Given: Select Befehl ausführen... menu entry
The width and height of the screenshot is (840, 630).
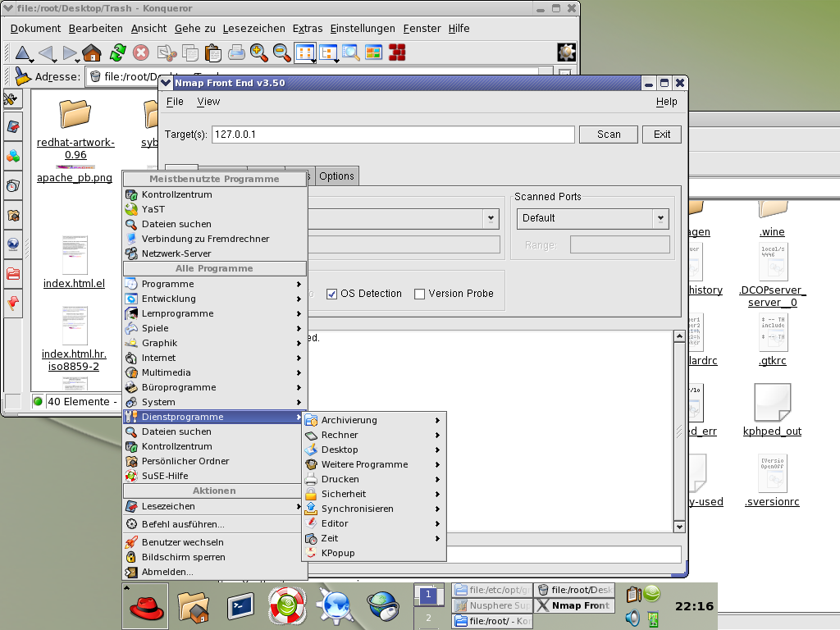Looking at the screenshot, I should [x=214, y=524].
